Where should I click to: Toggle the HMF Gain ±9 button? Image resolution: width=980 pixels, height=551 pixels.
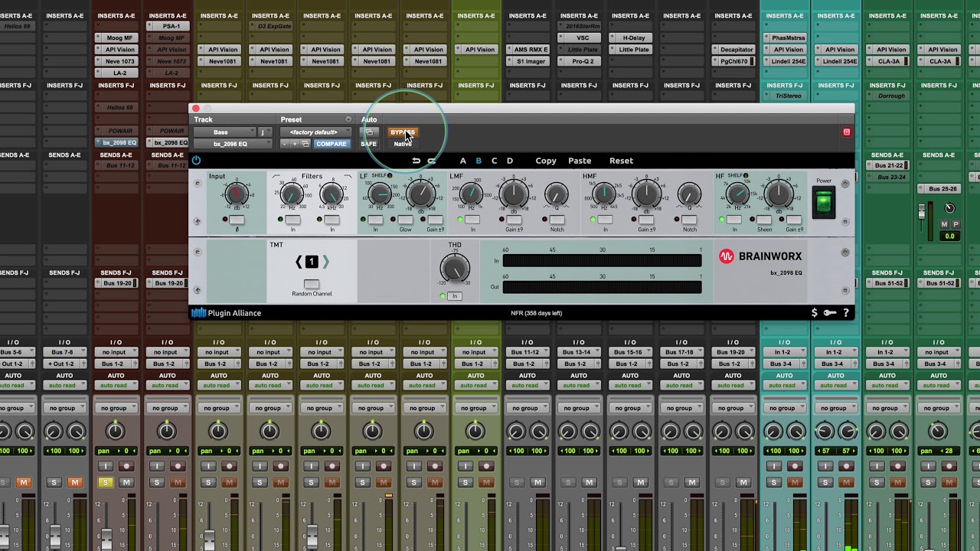point(647,220)
